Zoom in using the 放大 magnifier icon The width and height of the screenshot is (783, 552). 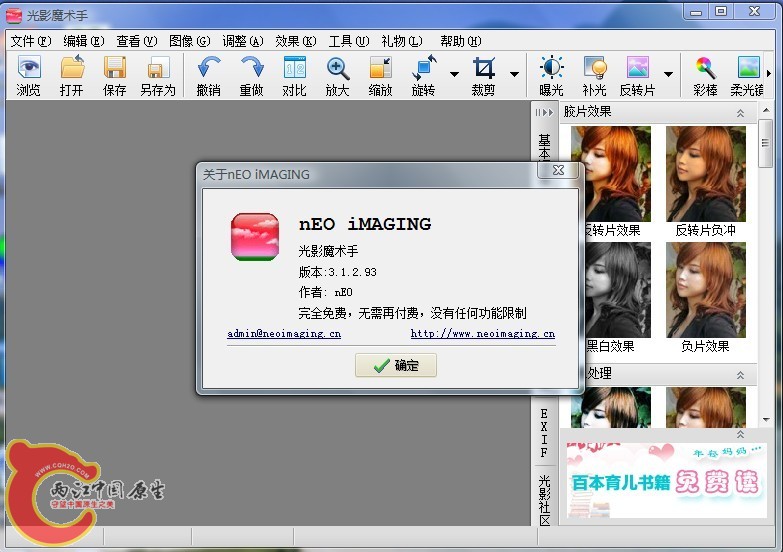[x=338, y=67]
